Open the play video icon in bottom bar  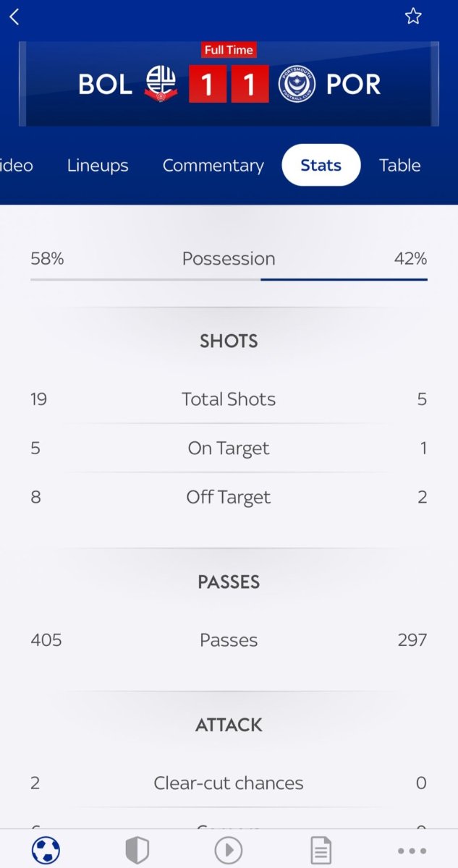pyautogui.click(x=229, y=850)
